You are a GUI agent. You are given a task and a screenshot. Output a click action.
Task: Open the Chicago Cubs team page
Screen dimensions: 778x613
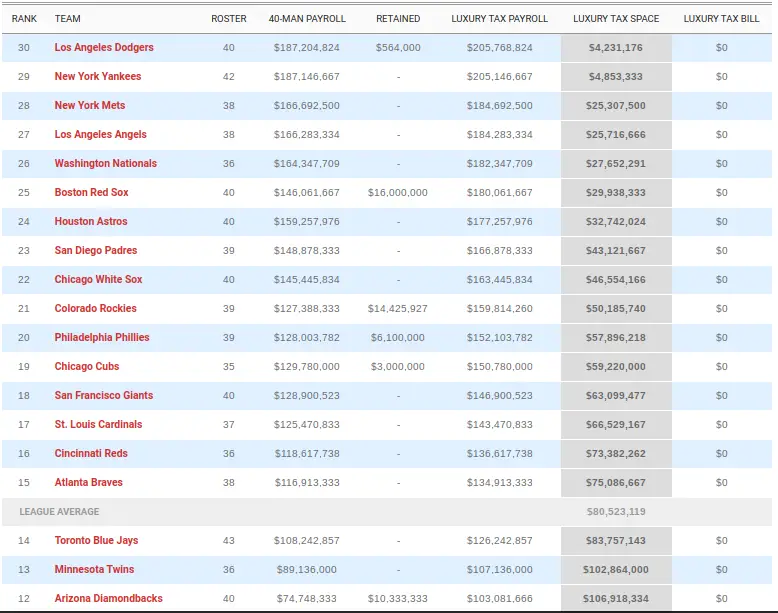87,367
